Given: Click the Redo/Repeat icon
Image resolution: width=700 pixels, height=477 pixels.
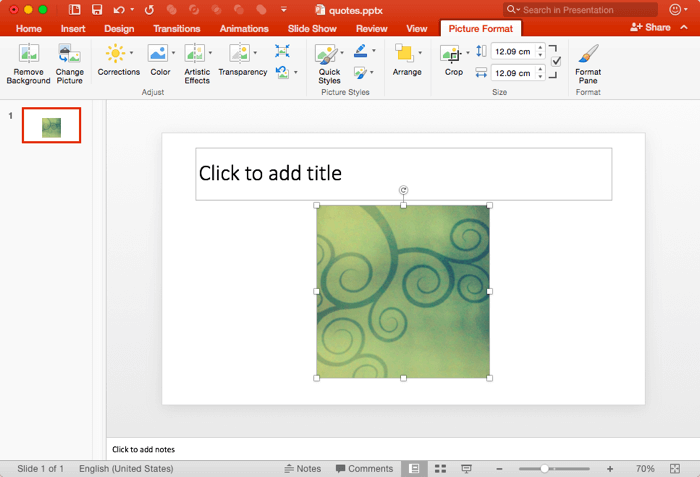Looking at the screenshot, I should 149,10.
